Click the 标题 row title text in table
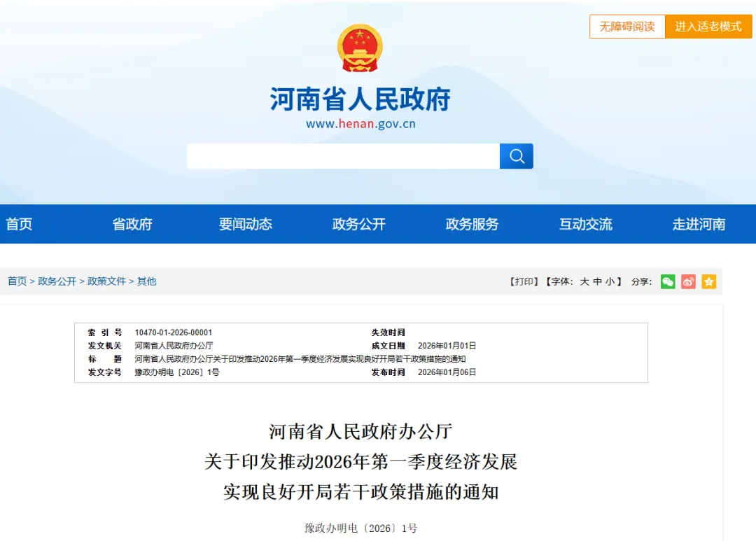The height and width of the screenshot is (541, 756). click(300, 359)
